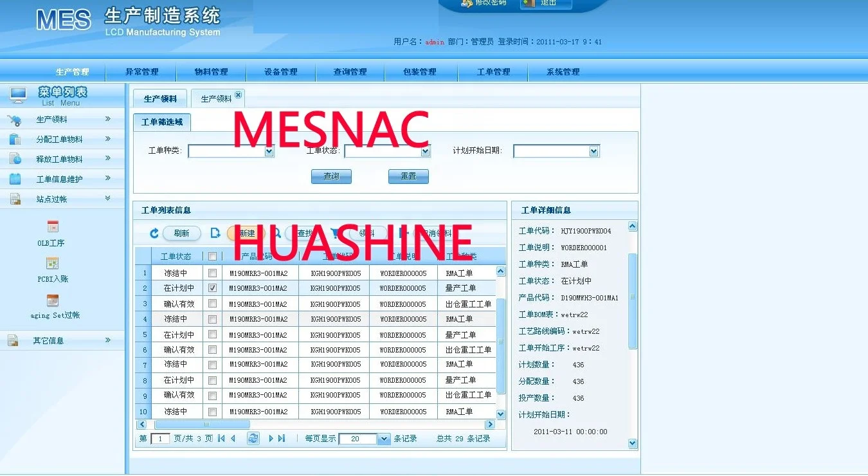
Task: Open the aging Set过帐 station icon
Action: 53,300
